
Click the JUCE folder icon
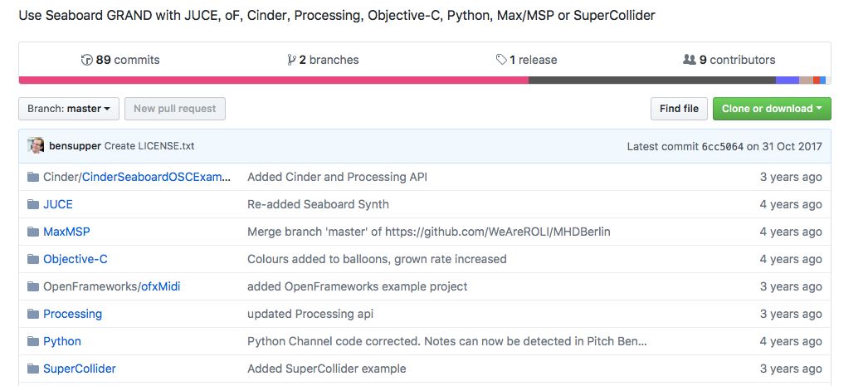[x=33, y=204]
